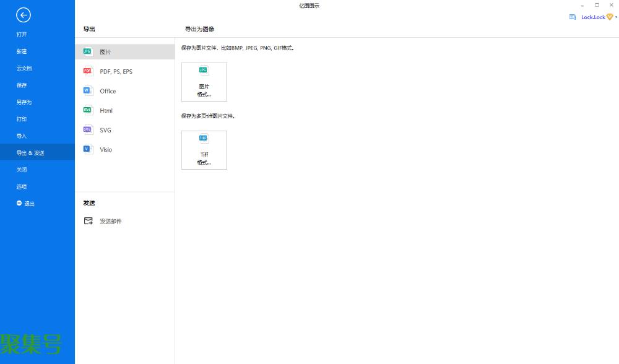Select the Visio export icon
619x364 pixels.
coord(88,149)
